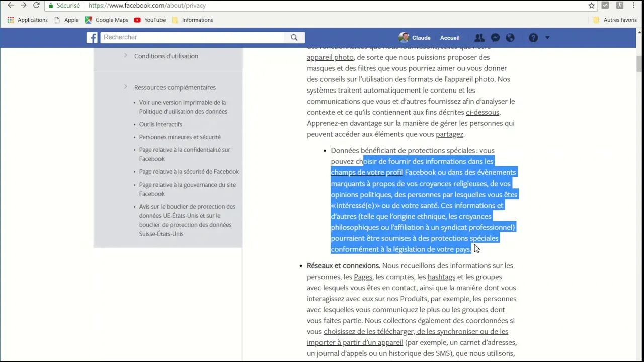
Task: Open the Applications grid in bookmarks bar
Action: pos(28,20)
